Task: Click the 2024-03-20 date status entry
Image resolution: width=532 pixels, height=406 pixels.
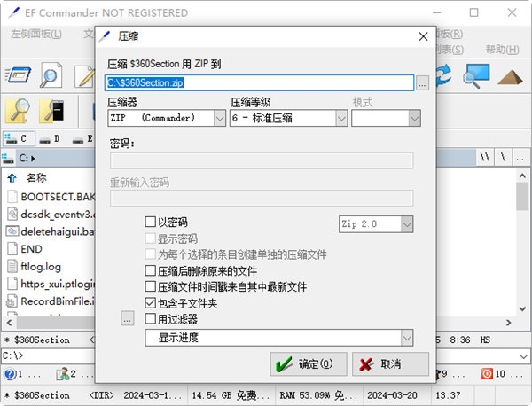Action: [x=392, y=395]
